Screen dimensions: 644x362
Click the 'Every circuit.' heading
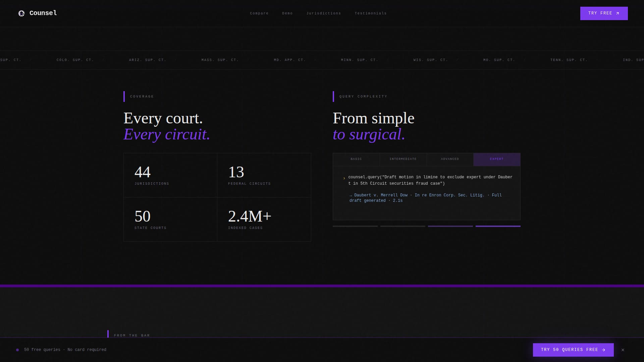point(167,134)
